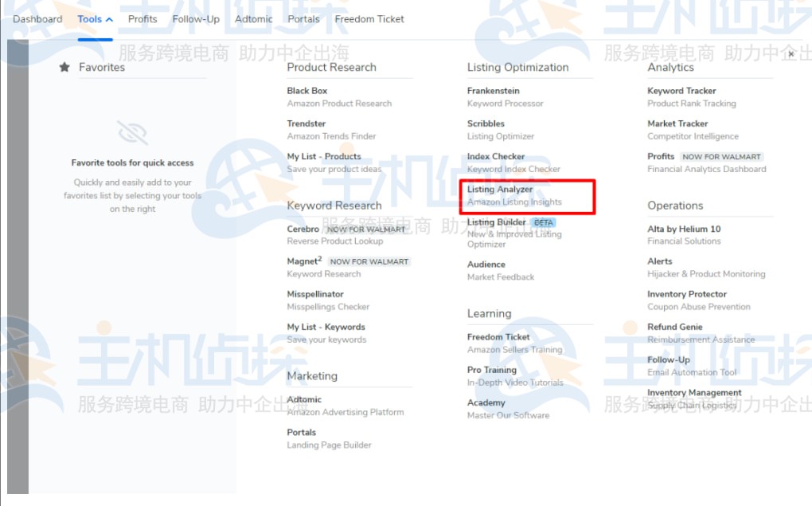Image resolution: width=812 pixels, height=506 pixels.
Task: Navigate to Freedom Ticket in top bar
Action: point(369,18)
